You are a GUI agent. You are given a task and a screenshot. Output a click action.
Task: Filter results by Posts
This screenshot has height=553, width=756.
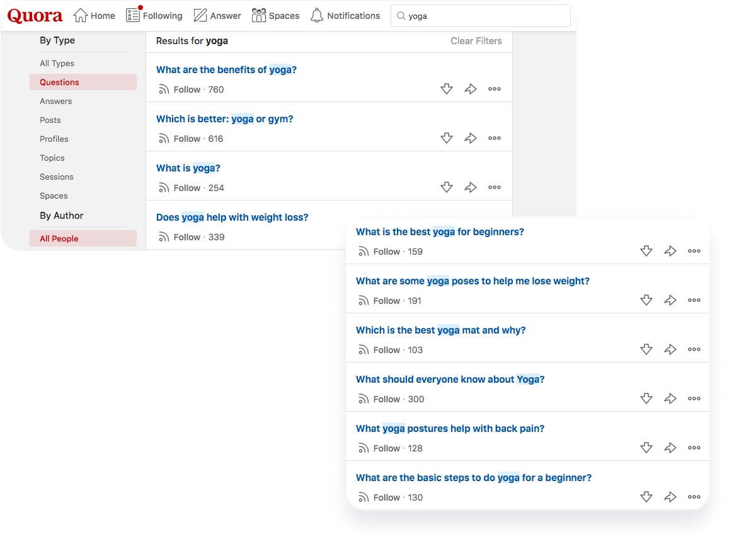[x=50, y=120]
